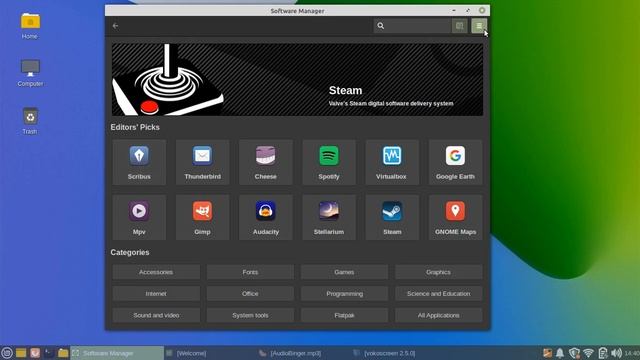Open Science and Education category
This screenshot has height=360, width=640.
click(438, 294)
